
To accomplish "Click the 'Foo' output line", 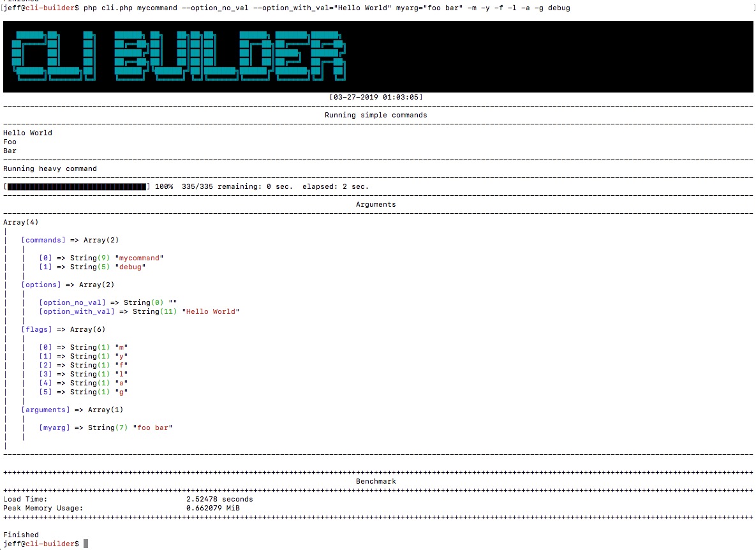I will pyautogui.click(x=10, y=142).
